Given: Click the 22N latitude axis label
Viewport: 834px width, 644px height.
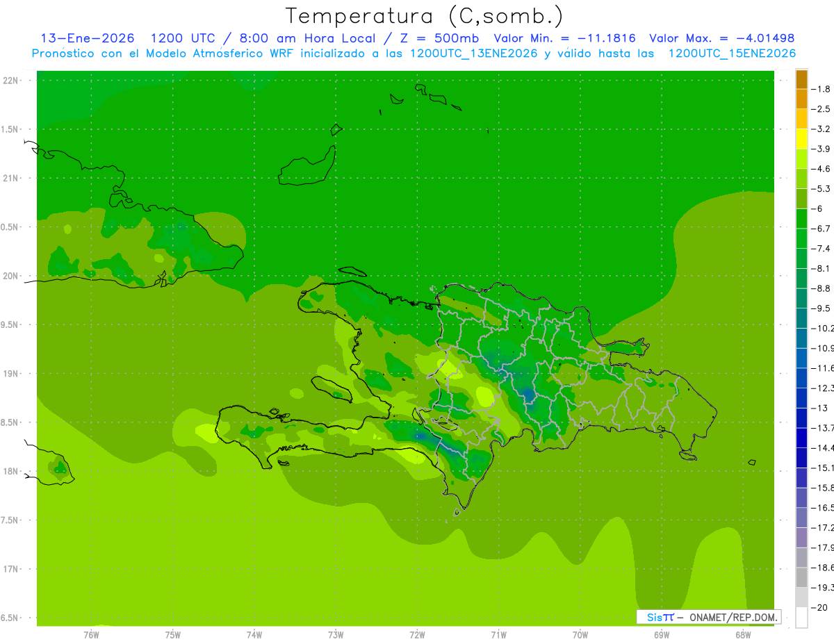Looking at the screenshot, I should point(12,81).
